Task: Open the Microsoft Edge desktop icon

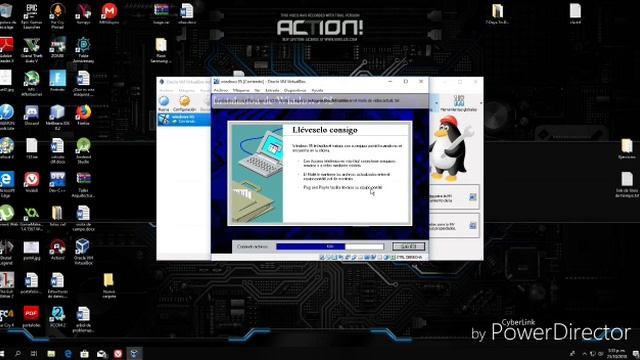Action: tap(7, 184)
